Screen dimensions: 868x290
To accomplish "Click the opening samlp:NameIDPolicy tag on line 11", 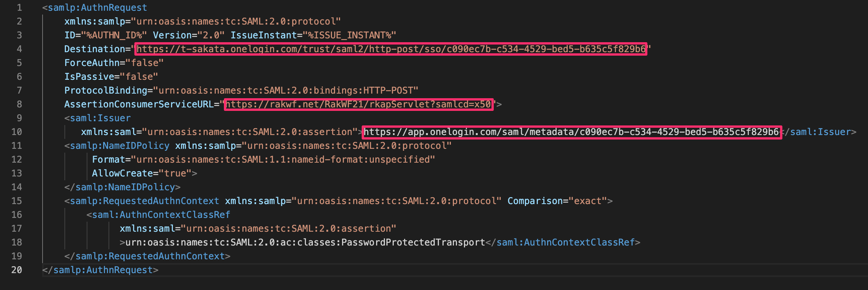I will point(117,146).
